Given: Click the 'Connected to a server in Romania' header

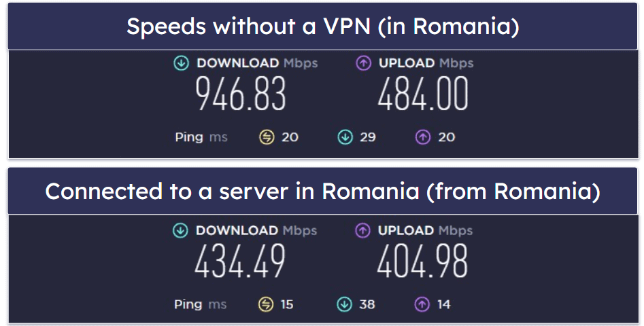Looking at the screenshot, I should tap(322, 192).
